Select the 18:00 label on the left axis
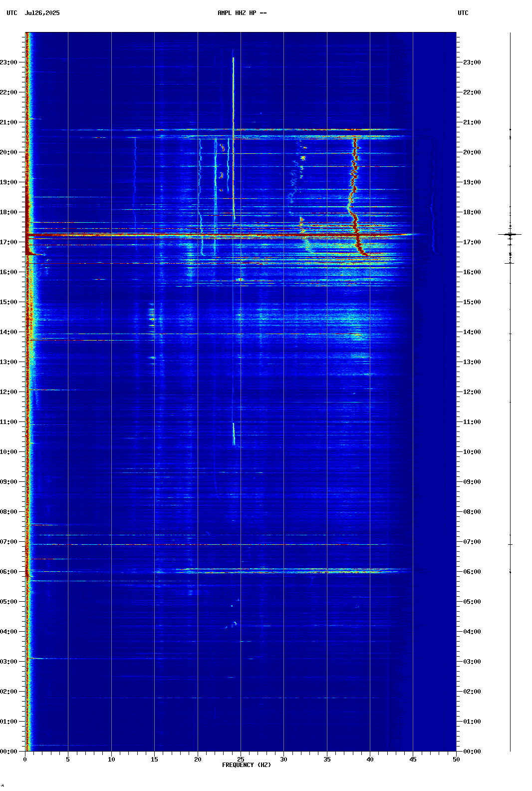 pyautogui.click(x=8, y=212)
